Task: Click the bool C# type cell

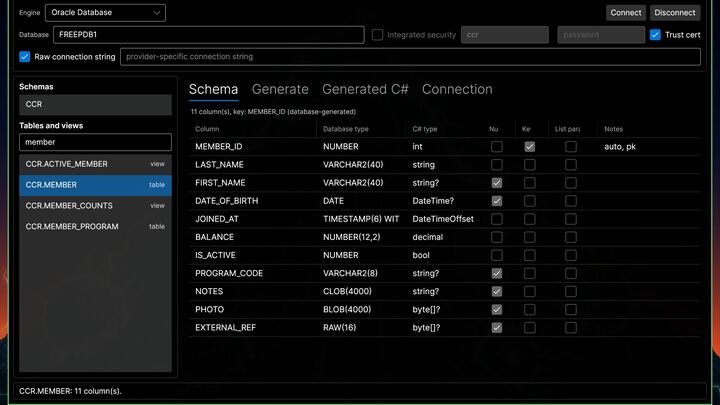Action: point(421,255)
